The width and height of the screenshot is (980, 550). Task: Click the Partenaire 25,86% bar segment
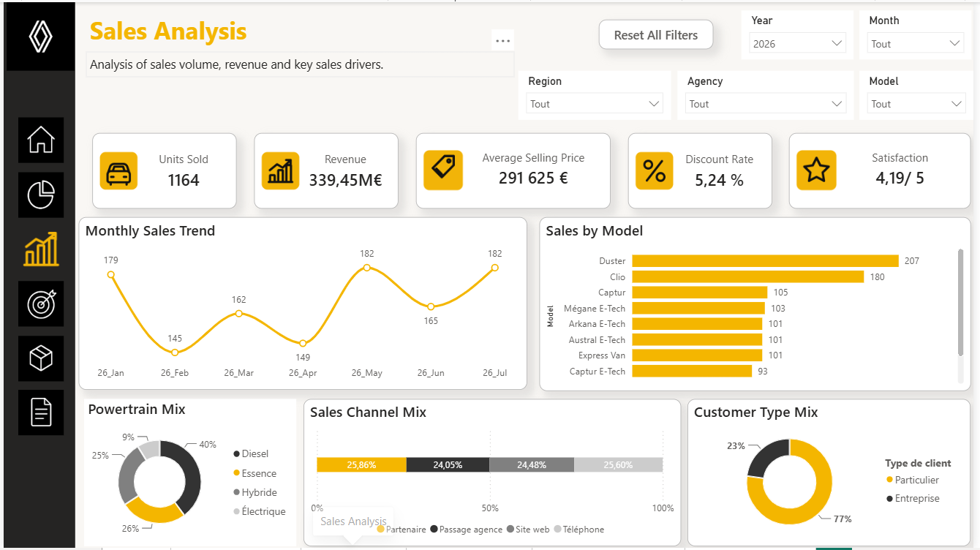click(x=361, y=464)
